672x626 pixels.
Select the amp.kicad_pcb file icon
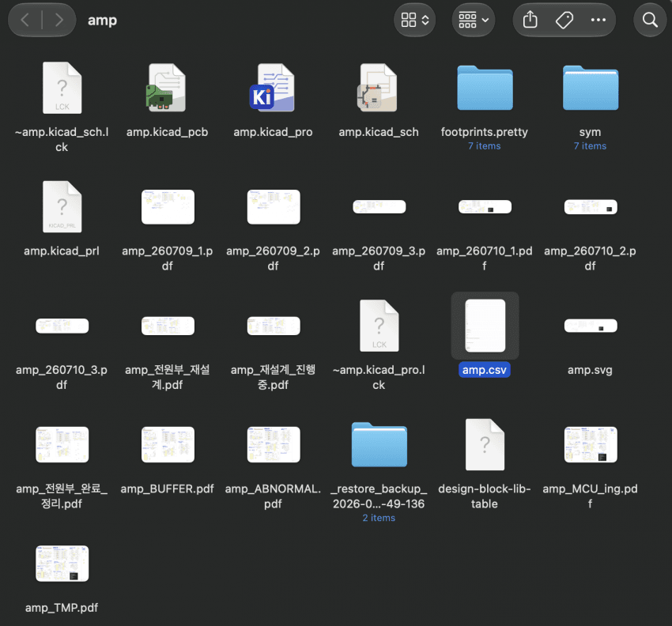(166, 88)
